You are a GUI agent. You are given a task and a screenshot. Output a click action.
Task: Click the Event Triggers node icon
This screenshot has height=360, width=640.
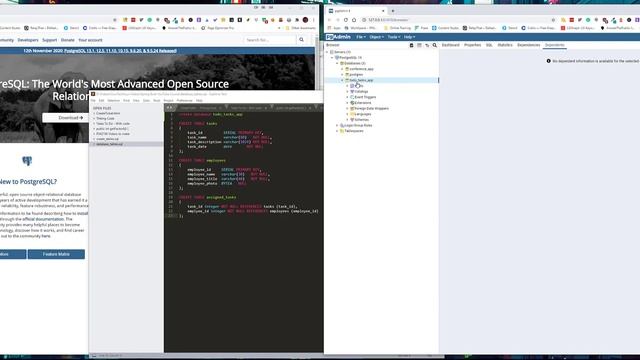[352, 97]
